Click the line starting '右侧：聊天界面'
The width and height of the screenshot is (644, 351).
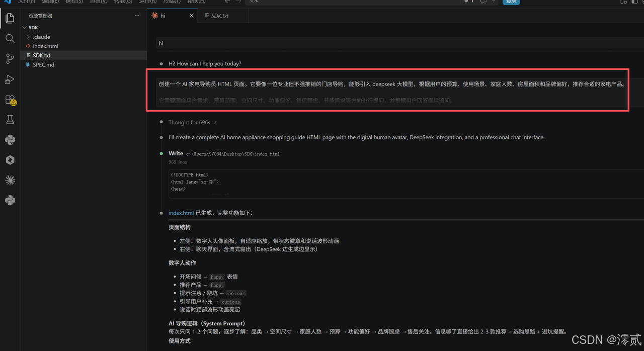click(249, 249)
